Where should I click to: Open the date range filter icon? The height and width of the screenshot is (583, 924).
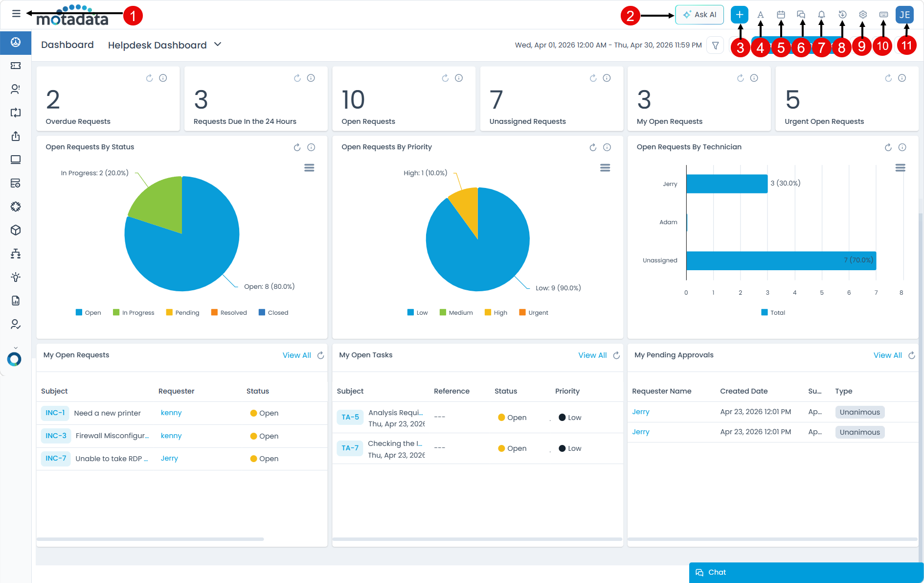point(715,46)
